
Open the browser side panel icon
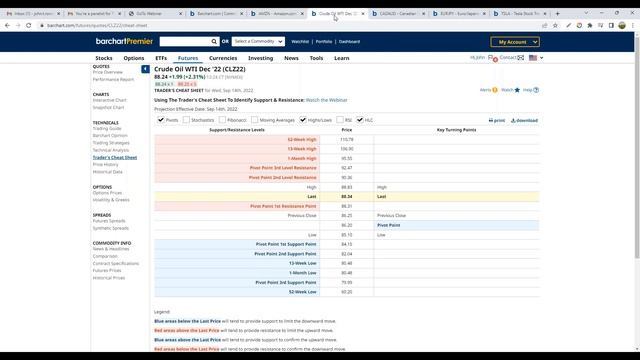pos(611,25)
